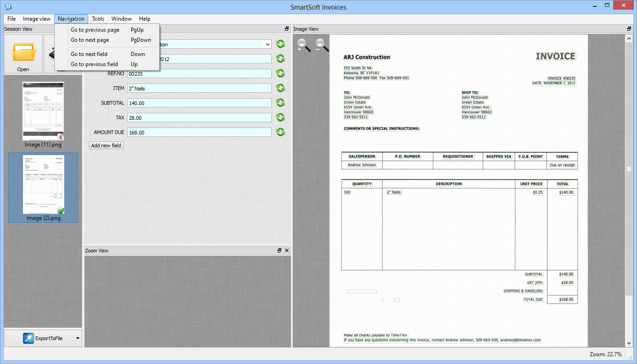Refresh the ITEM field with green arrows
This screenshot has height=364, width=637.
point(280,88)
